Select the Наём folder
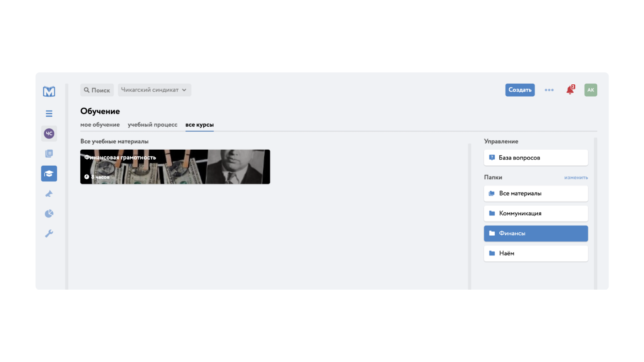 [536, 253]
